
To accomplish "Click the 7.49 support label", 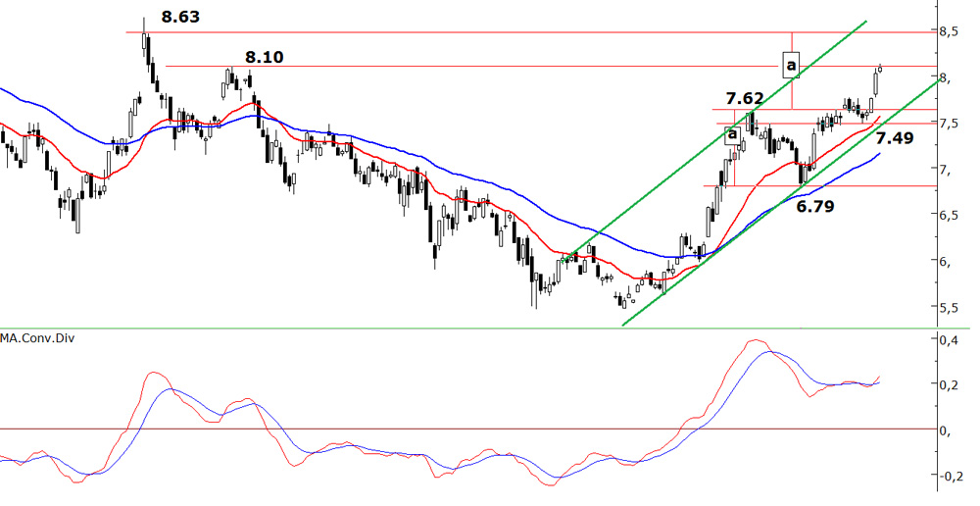I will [x=894, y=138].
